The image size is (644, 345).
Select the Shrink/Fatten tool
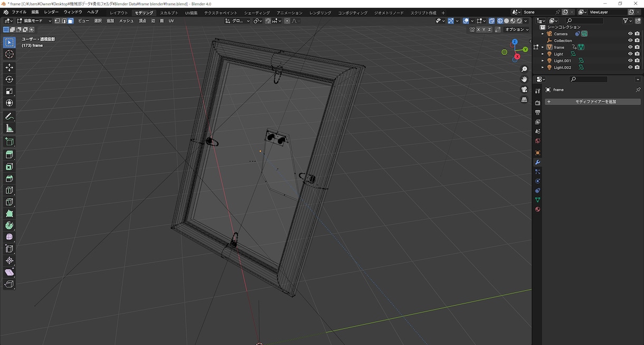tap(10, 261)
